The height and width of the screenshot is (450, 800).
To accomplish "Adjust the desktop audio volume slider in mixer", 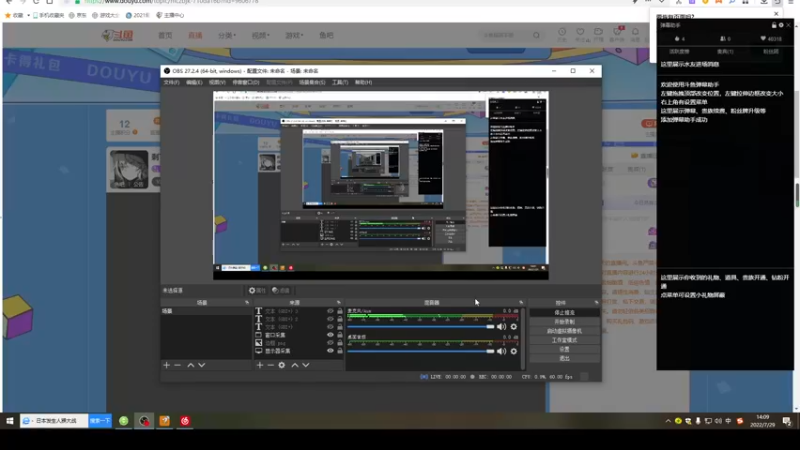I will click(421, 351).
